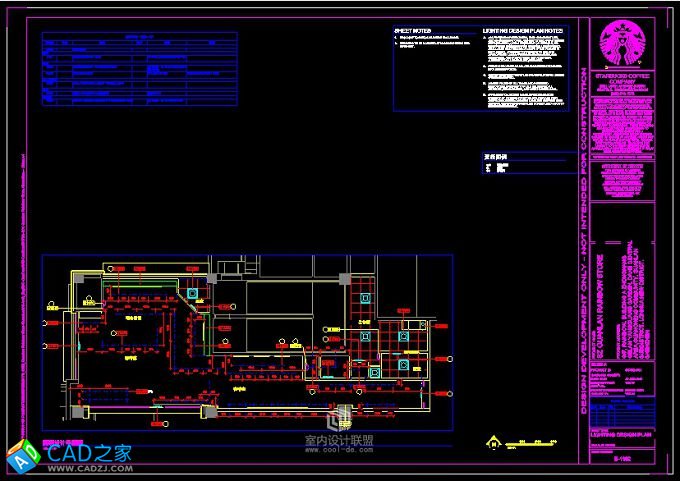Click the yellow north arrow symbol

coord(491,441)
